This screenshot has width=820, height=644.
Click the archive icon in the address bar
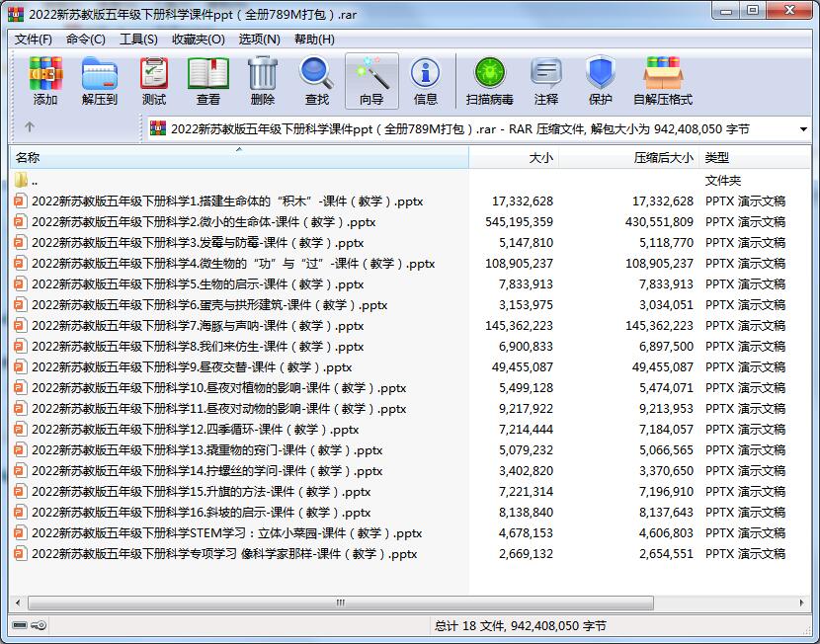(157, 128)
